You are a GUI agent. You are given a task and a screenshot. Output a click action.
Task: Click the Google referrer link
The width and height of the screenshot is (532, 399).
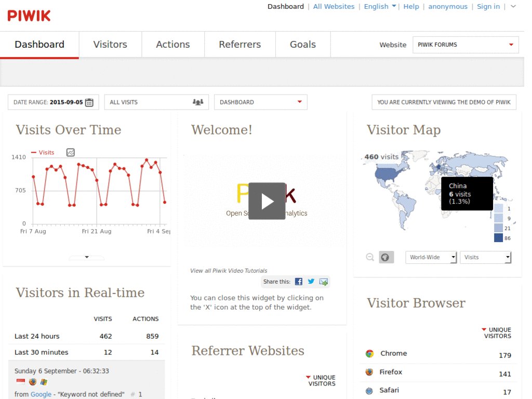pyautogui.click(x=41, y=394)
